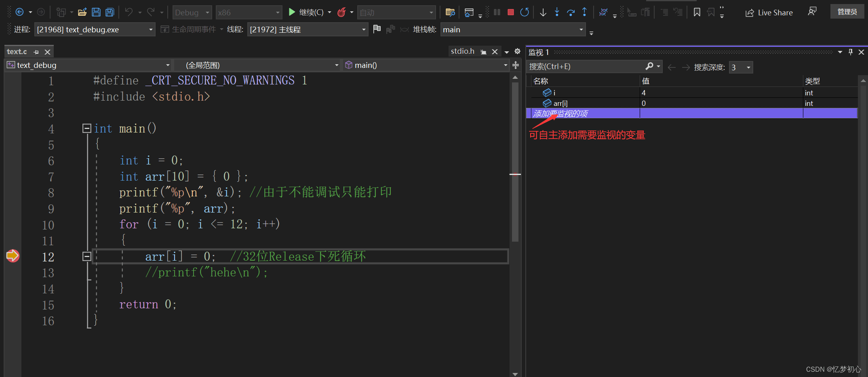The height and width of the screenshot is (377, 868).
Task: Click the redo arrow icon
Action: (x=151, y=12)
